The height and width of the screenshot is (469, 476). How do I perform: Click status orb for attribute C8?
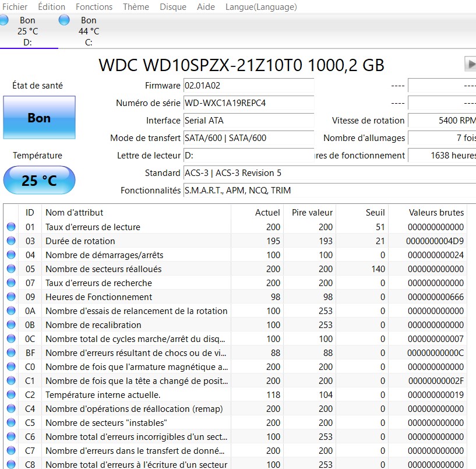click(11, 464)
